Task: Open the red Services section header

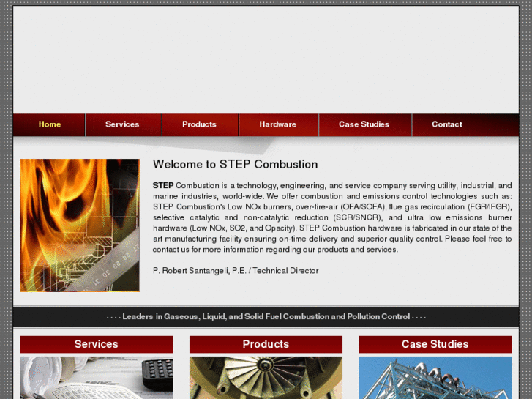Action: [96, 344]
